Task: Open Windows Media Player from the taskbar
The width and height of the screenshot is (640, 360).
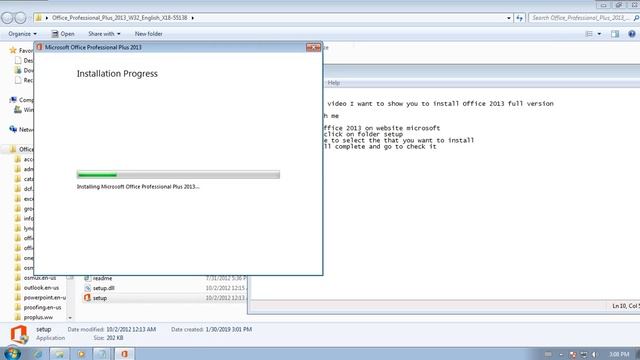Action: tap(81, 354)
